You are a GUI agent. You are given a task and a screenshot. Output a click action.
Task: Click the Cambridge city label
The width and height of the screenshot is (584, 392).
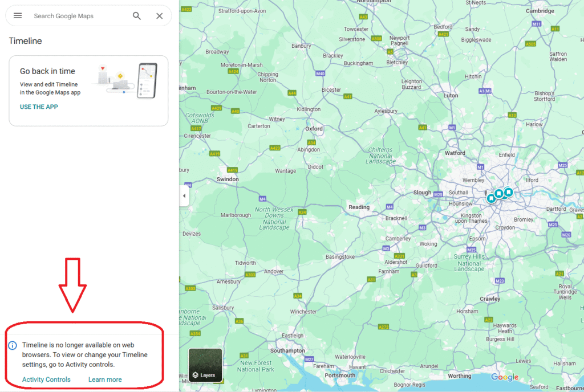point(540,11)
